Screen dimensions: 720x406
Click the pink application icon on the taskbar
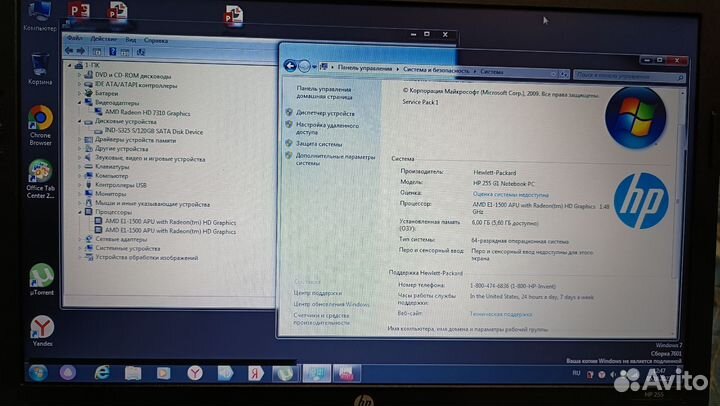[x=347, y=373]
